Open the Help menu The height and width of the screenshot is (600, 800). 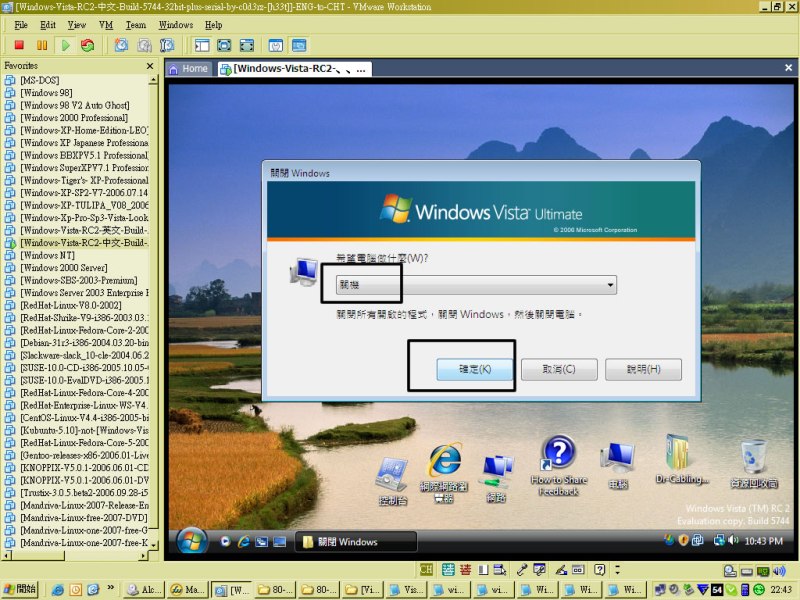coord(213,25)
